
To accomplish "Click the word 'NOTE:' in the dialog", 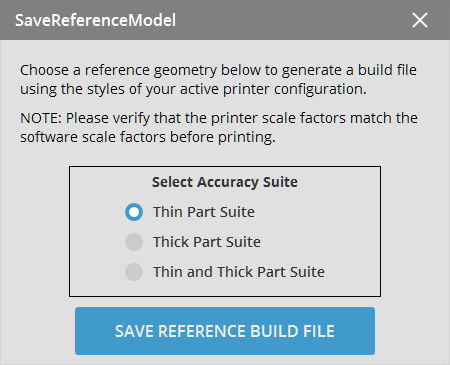I will [x=41, y=118].
